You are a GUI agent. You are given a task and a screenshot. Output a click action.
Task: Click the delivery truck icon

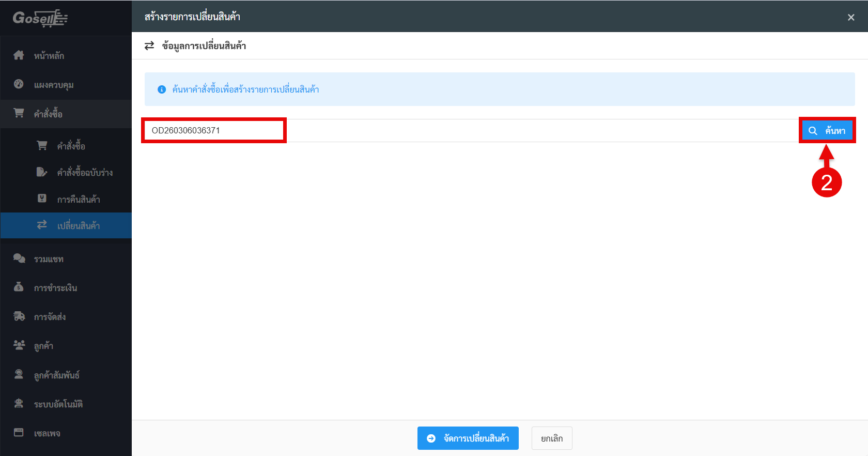pyautogui.click(x=19, y=316)
